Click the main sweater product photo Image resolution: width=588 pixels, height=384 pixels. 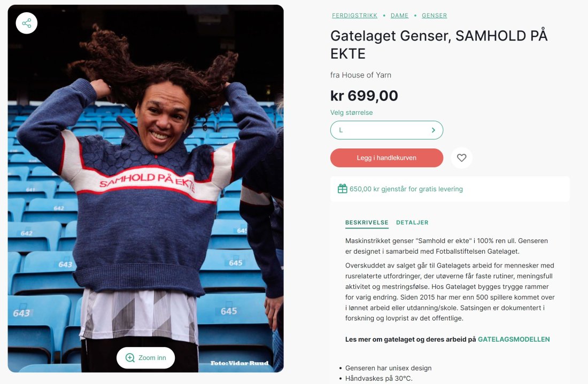coord(145,189)
